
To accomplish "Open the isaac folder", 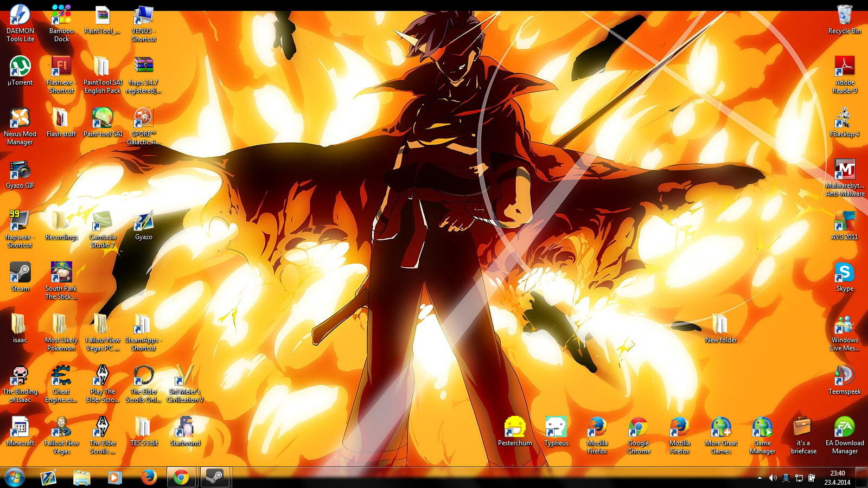I will point(20,329).
